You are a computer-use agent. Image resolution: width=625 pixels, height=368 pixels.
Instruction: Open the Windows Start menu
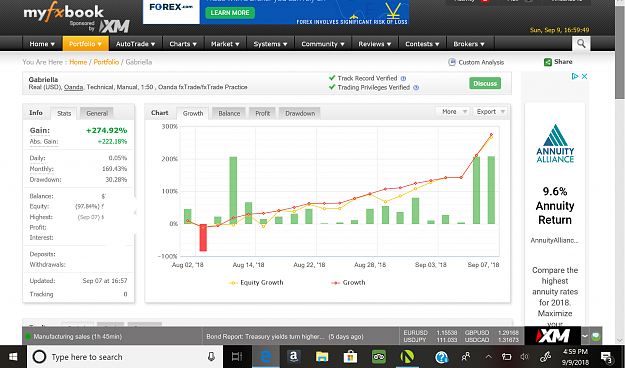point(13,357)
